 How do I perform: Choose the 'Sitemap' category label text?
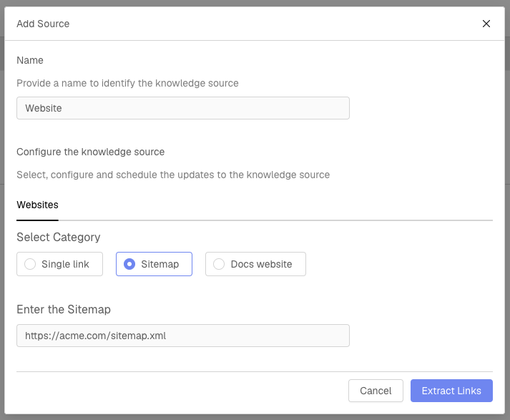tap(160, 264)
